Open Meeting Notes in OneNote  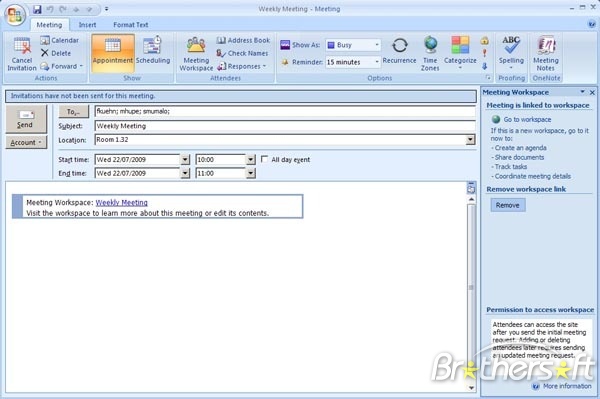tap(546, 53)
